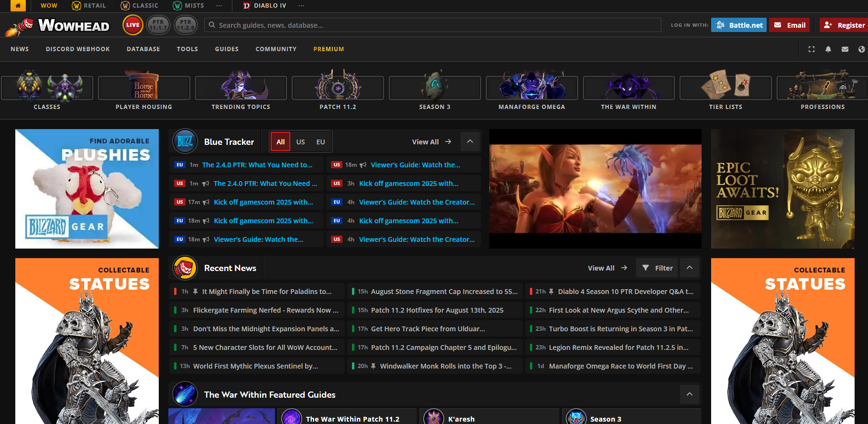868x424 pixels.
Task: Open the Discord Webhook menu item
Action: point(78,49)
